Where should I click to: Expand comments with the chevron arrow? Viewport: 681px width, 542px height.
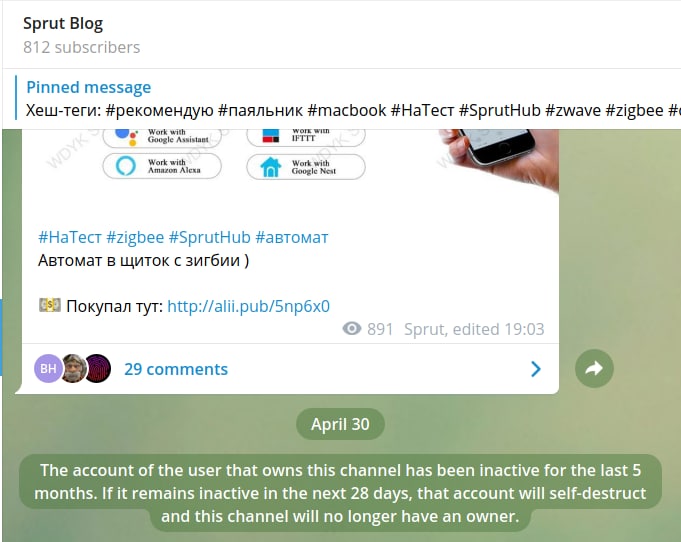coord(536,369)
